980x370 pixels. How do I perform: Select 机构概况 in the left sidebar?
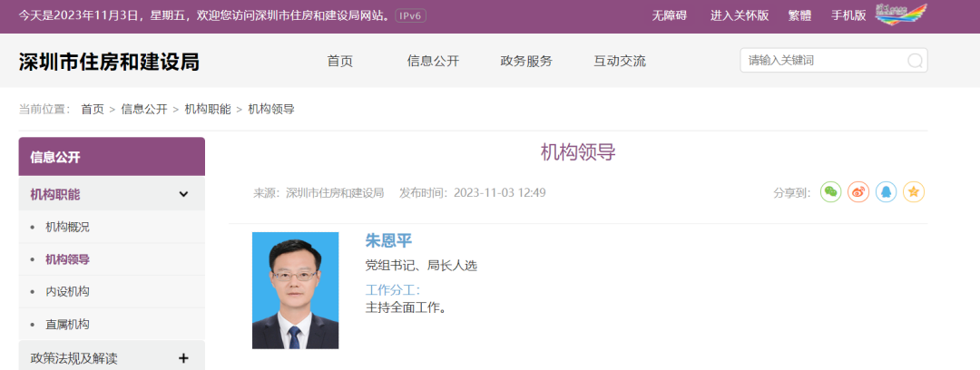pyautogui.click(x=68, y=227)
